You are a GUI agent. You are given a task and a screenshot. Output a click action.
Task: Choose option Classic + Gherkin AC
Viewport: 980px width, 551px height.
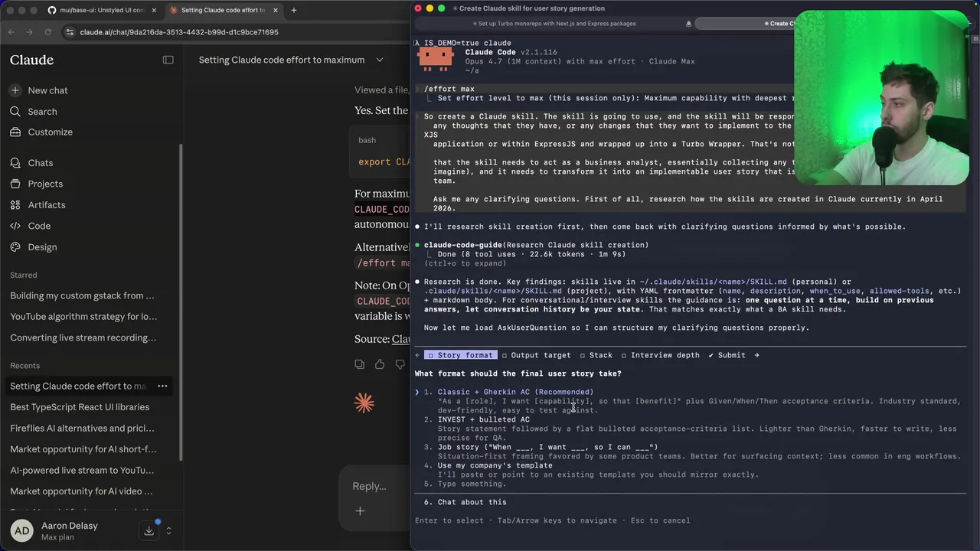tap(515, 392)
